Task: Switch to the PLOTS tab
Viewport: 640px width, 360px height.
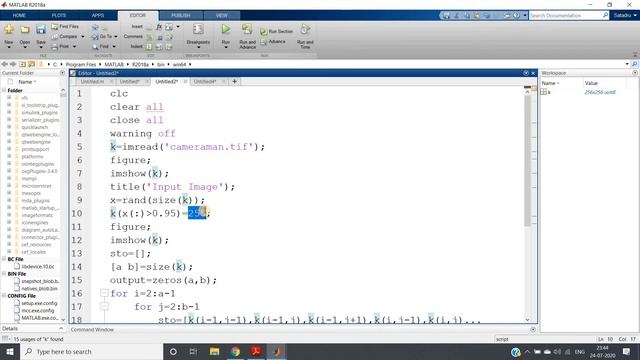Action: coord(59,16)
